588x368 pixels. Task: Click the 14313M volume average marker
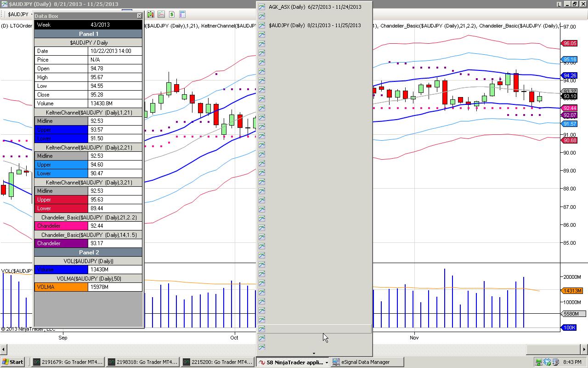pyautogui.click(x=572, y=291)
